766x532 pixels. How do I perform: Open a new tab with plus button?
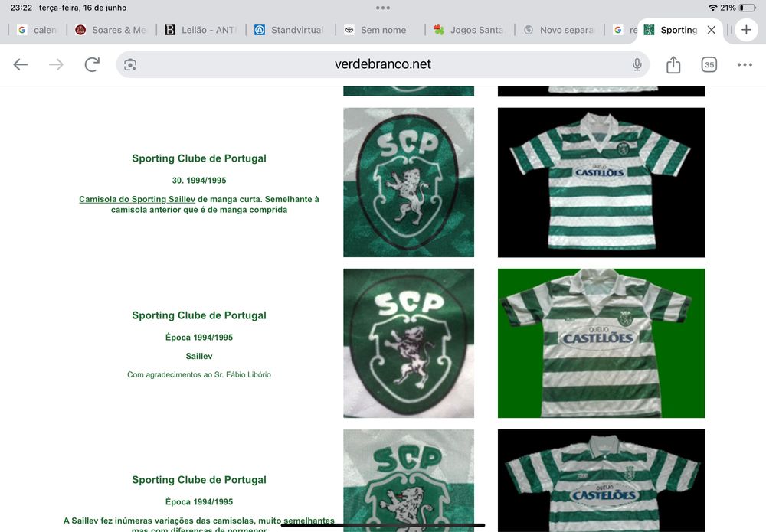click(x=746, y=30)
